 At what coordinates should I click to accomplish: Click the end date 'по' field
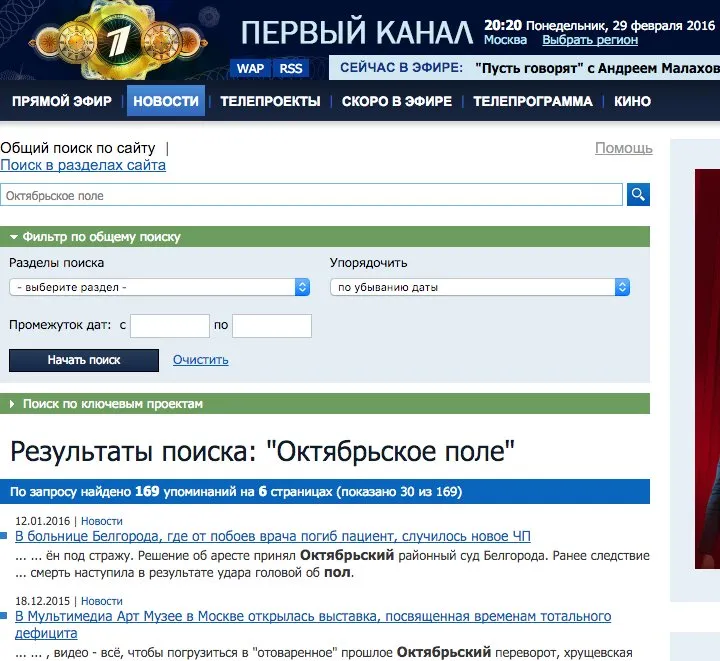click(272, 325)
